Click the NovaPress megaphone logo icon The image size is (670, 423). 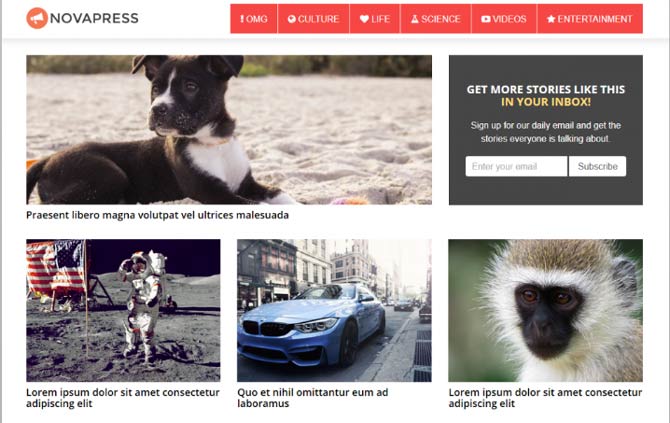(x=37, y=18)
